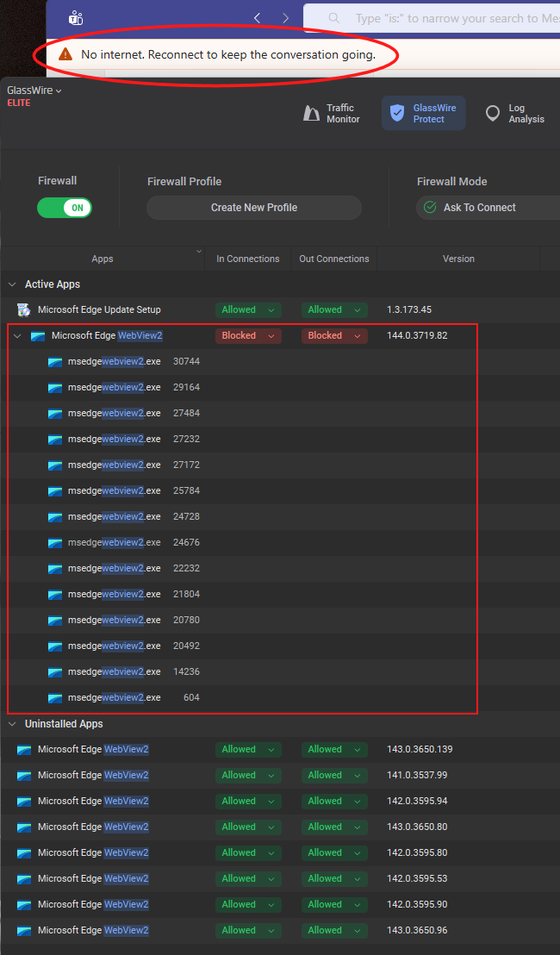Click the forward navigation arrow in Teams
The width and height of the screenshot is (560, 955).
[285, 18]
